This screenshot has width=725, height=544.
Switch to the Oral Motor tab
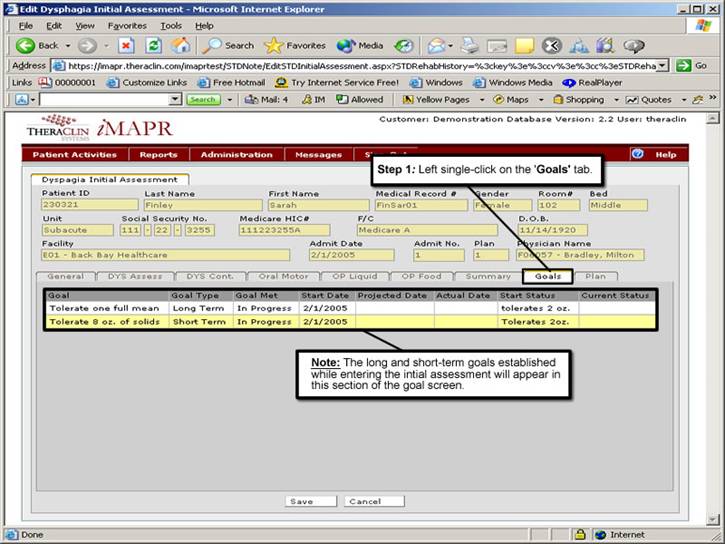click(x=285, y=276)
